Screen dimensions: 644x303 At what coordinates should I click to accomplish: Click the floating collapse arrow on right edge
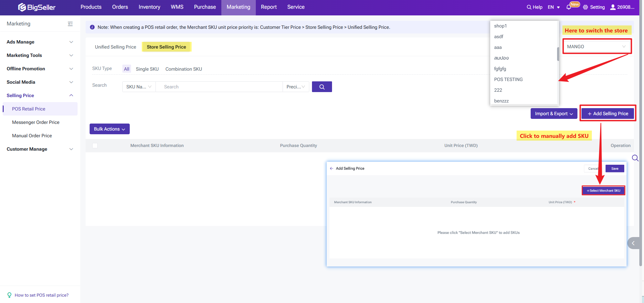pos(633,243)
